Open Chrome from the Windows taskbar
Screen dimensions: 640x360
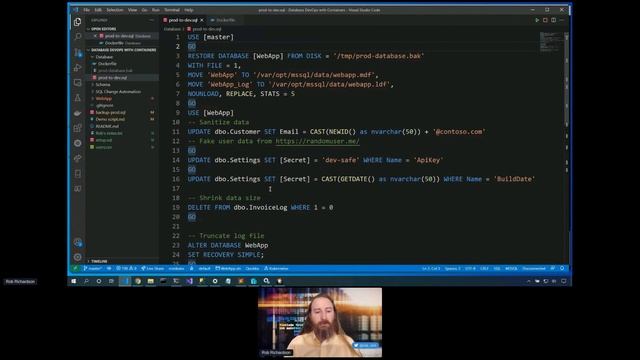tap(138, 281)
